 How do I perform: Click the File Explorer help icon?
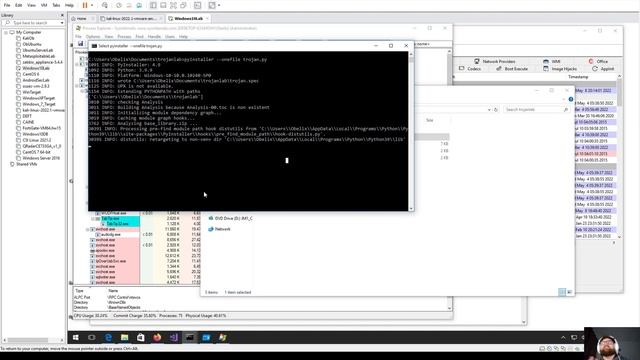pos(571,99)
